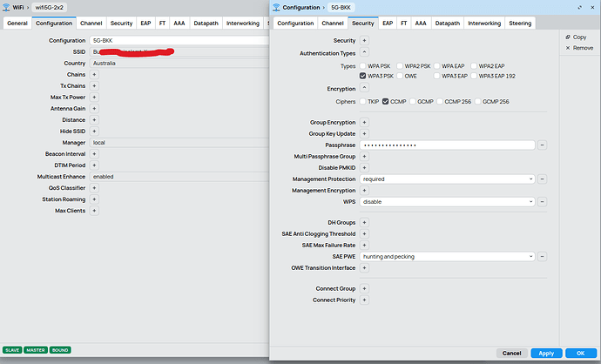Image resolution: width=601 pixels, height=364 pixels.
Task: Add Management Encryption with plus button
Action: coord(364,191)
